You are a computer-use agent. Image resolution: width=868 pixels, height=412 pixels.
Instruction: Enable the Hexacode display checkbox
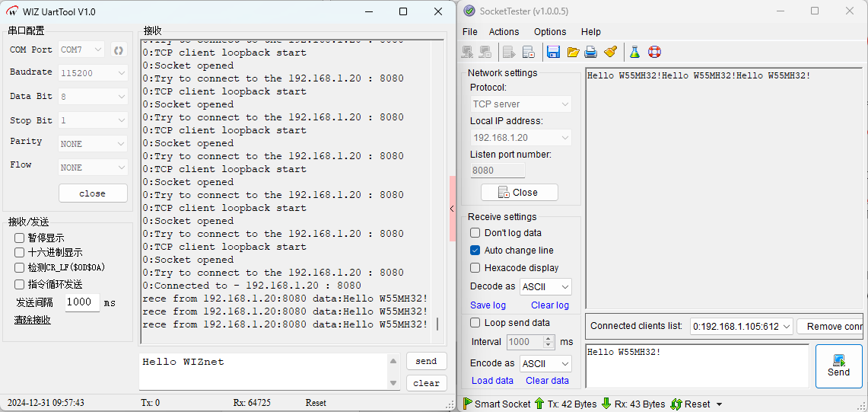[x=475, y=268]
